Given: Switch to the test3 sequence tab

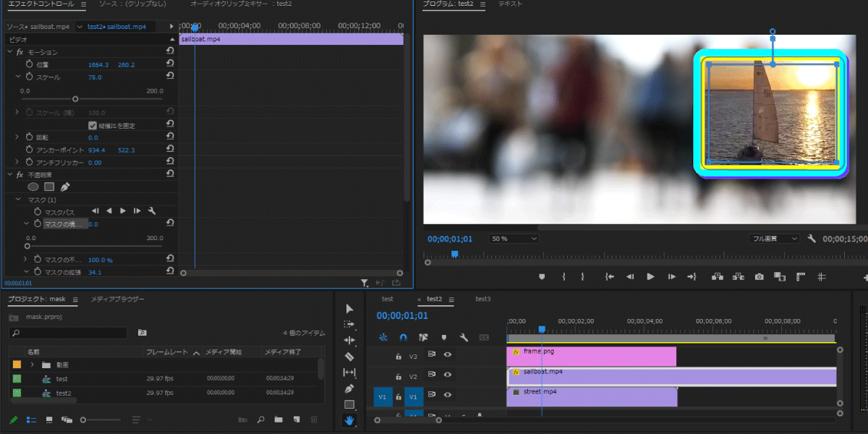Looking at the screenshot, I should (483, 299).
